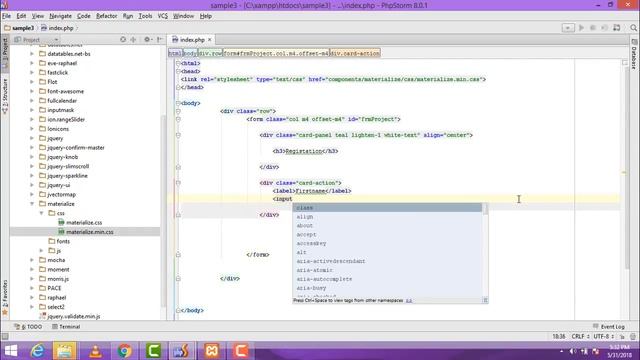Open the Event Log
The height and width of the screenshot is (360, 640).
point(609,327)
